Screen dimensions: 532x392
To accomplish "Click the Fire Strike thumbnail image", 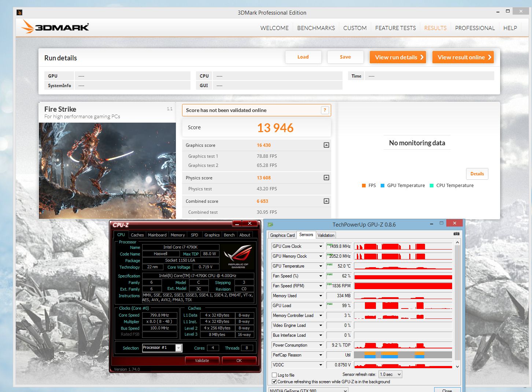I will 107,171.
